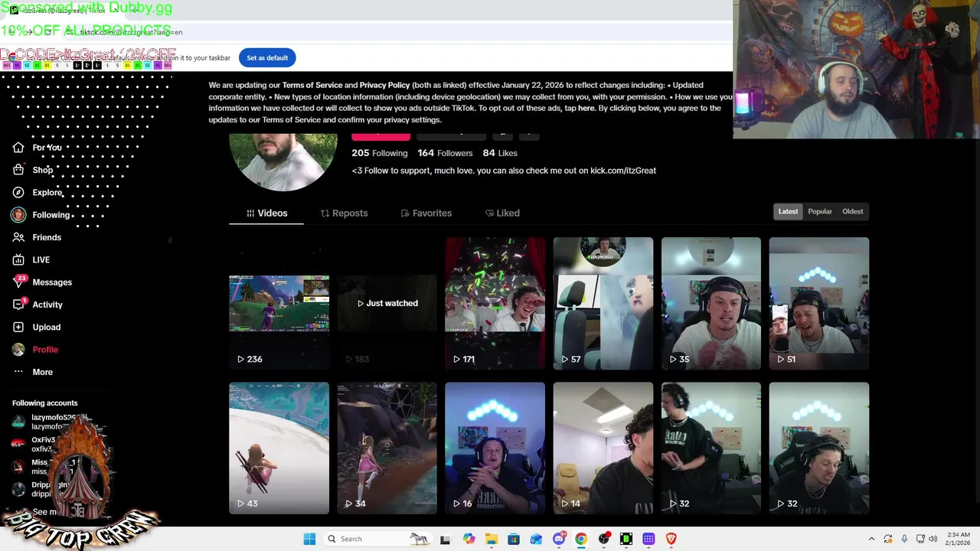Click the Set as default button
Viewport: 980px width, 551px height.
267,57
